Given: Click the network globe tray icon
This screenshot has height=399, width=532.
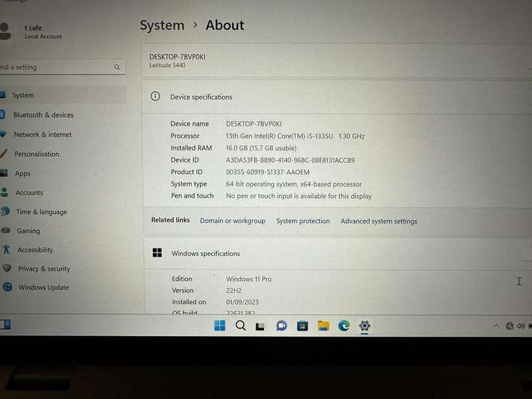Looking at the screenshot, I should 509,326.
